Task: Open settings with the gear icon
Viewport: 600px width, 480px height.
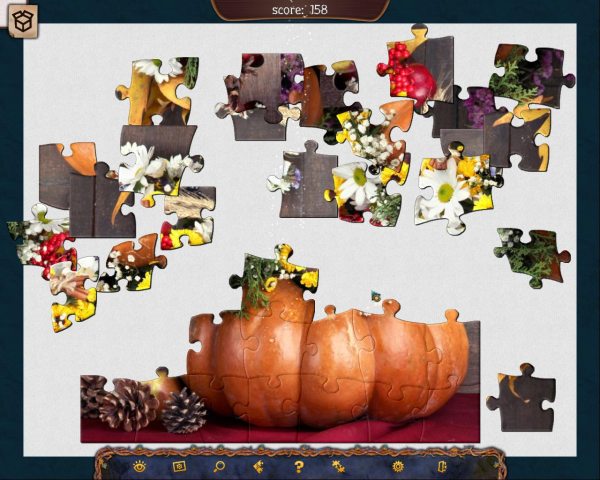Action: tap(398, 466)
